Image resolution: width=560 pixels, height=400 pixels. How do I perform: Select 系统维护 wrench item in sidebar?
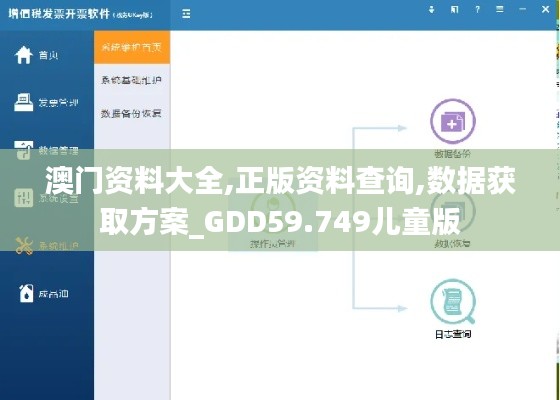coord(46,246)
